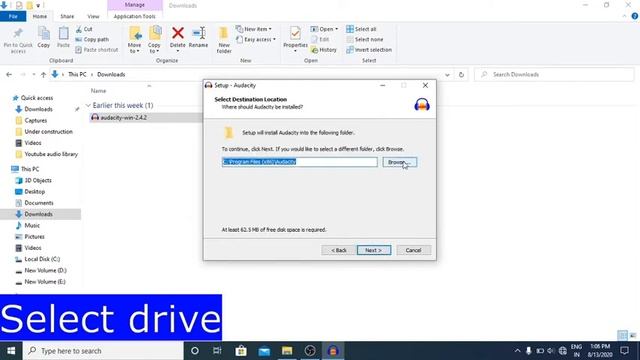Collapse the ribbon chevron

[x=624, y=16]
